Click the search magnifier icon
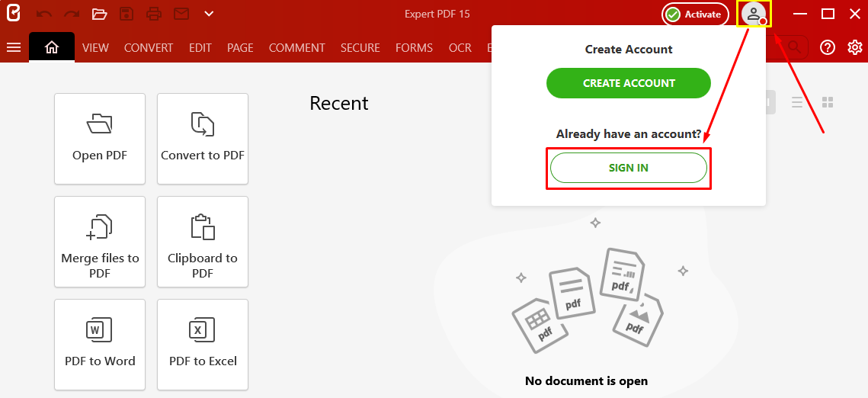Image resolution: width=868 pixels, height=398 pixels. 795,47
